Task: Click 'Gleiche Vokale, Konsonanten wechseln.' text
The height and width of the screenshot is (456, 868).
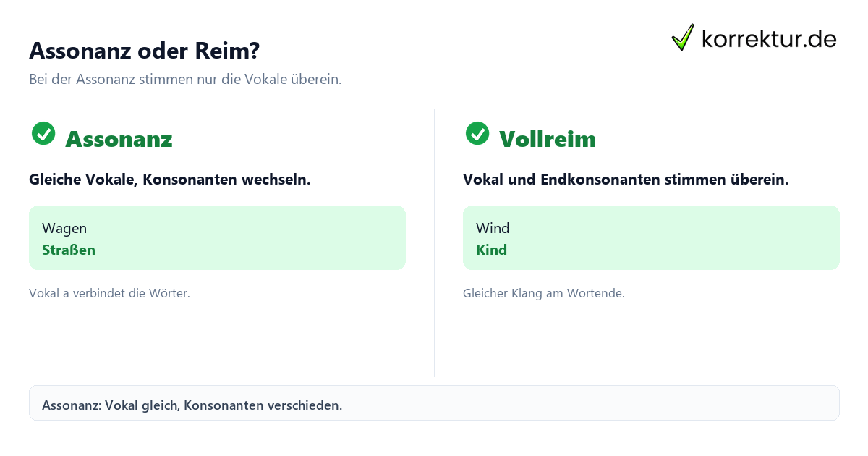Action: click(170, 180)
